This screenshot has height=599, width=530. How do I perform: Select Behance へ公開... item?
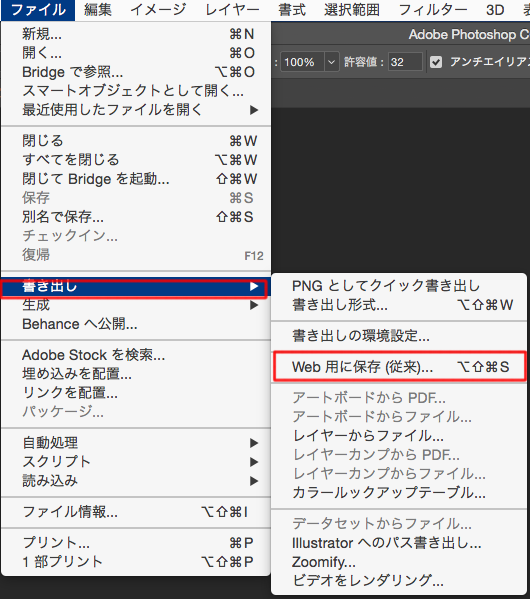pyautogui.click(x=136, y=324)
